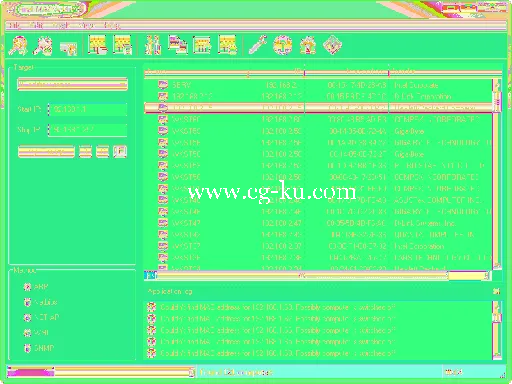The image size is (512, 384).
Task: Click the computer icon in the D-Link Corporation row
Action: (x=163, y=96)
